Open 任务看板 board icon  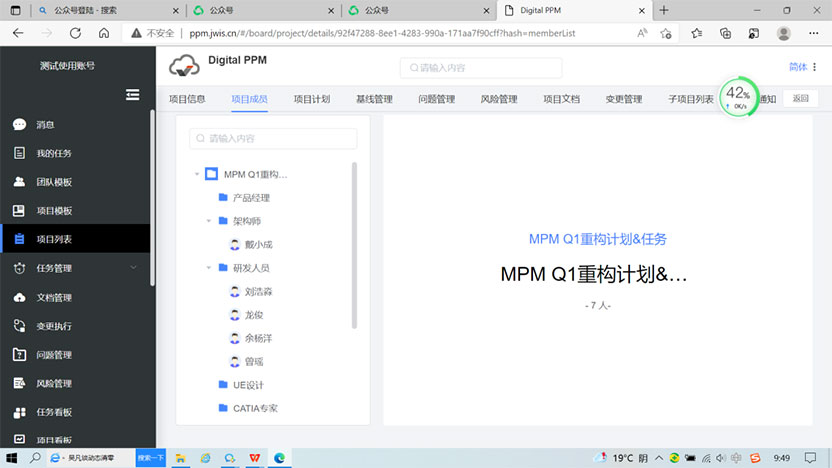pyautogui.click(x=20, y=412)
